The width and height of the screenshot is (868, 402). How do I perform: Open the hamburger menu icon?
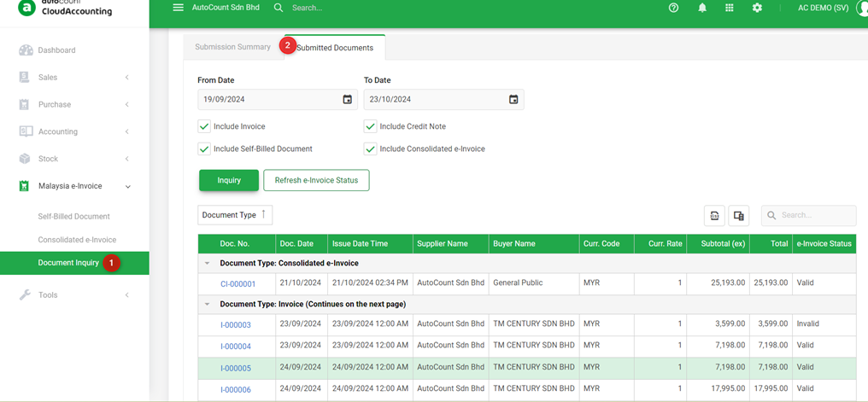179,8
